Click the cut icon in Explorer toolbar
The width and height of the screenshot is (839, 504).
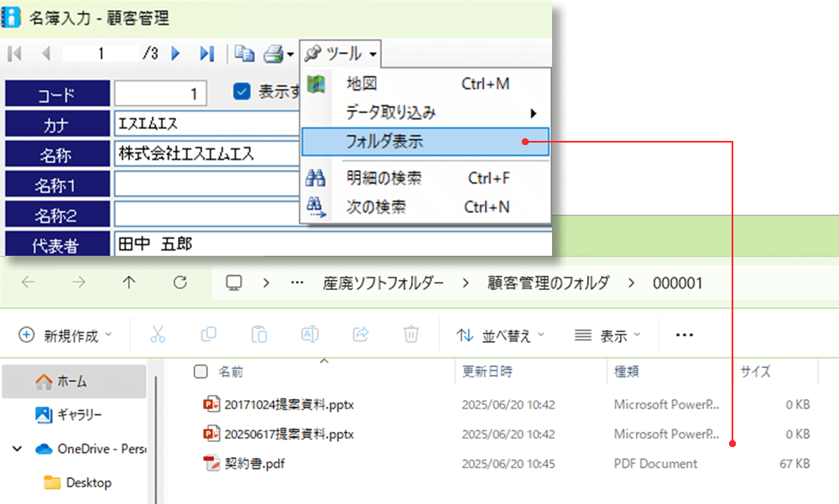159,334
